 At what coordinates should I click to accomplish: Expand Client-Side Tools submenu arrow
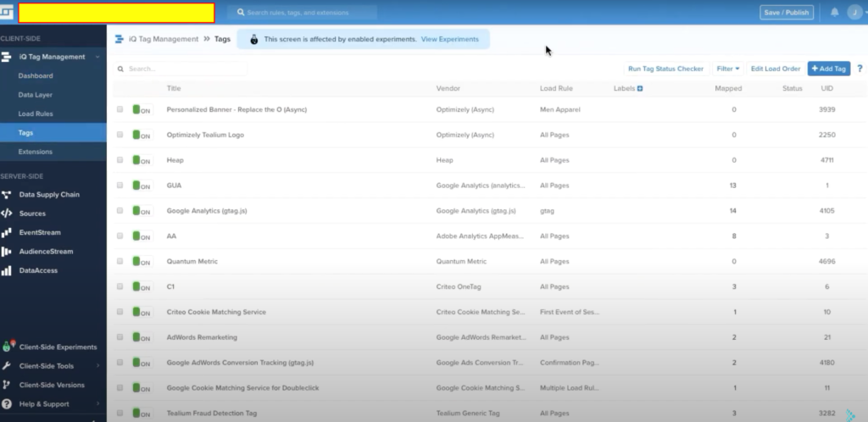pos(98,365)
